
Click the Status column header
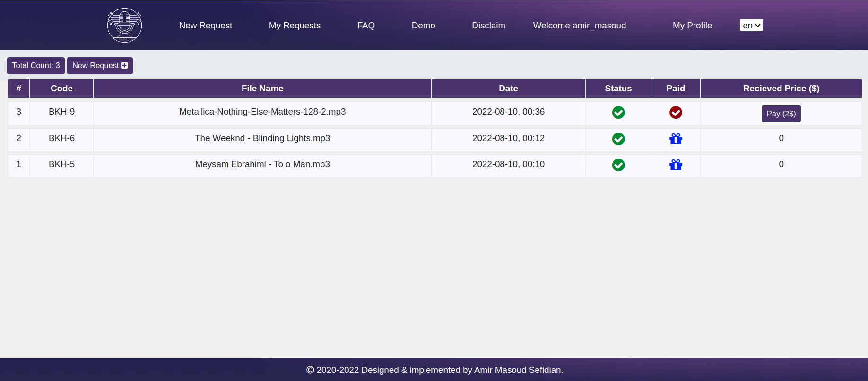[x=618, y=89]
